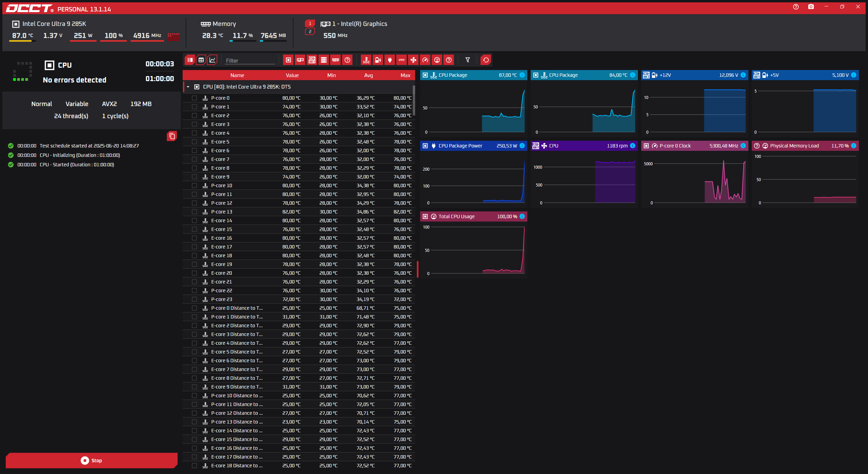The height and width of the screenshot is (474, 868).
Task: Switch to graph view mode
Action: [x=212, y=60]
